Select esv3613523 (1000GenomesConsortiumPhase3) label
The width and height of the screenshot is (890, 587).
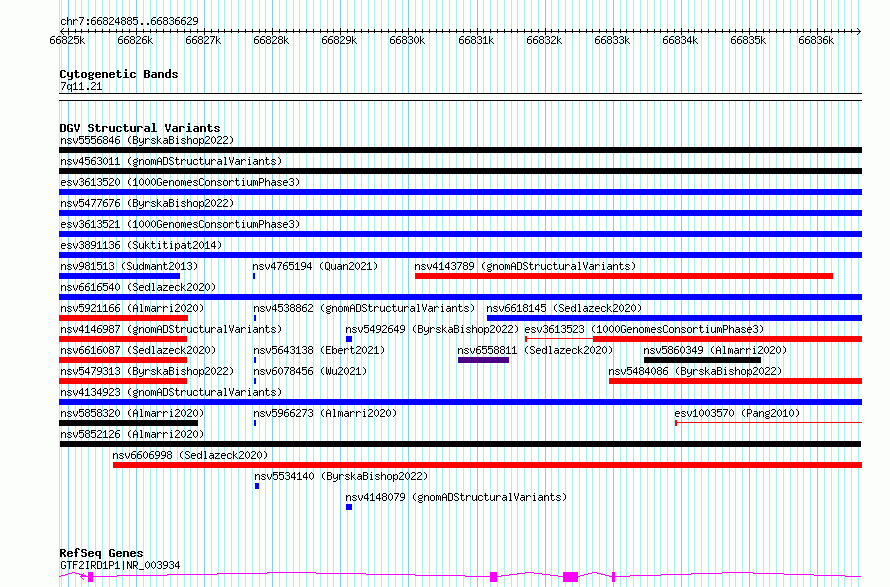644,329
